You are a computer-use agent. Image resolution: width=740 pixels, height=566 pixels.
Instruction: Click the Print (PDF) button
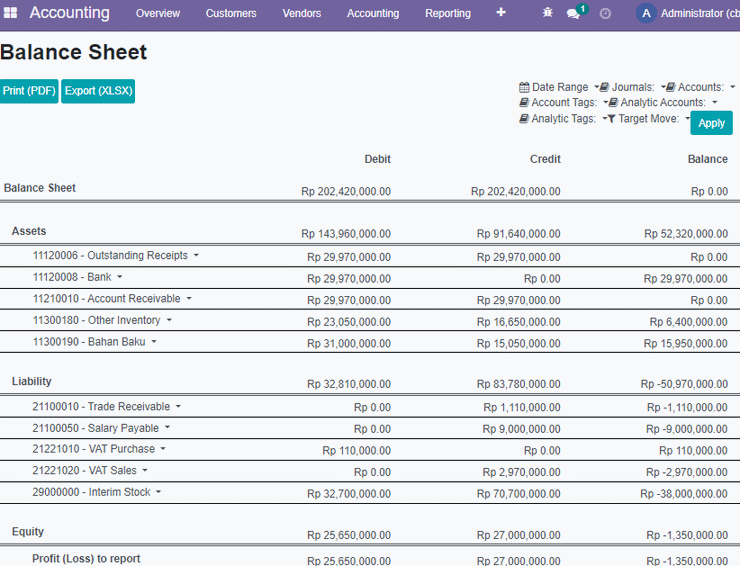[x=29, y=91]
